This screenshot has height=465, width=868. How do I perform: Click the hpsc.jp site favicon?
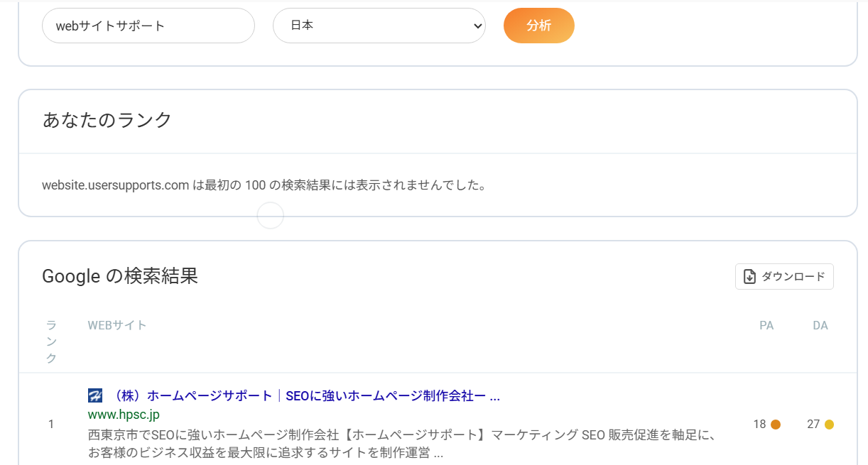[95, 395]
